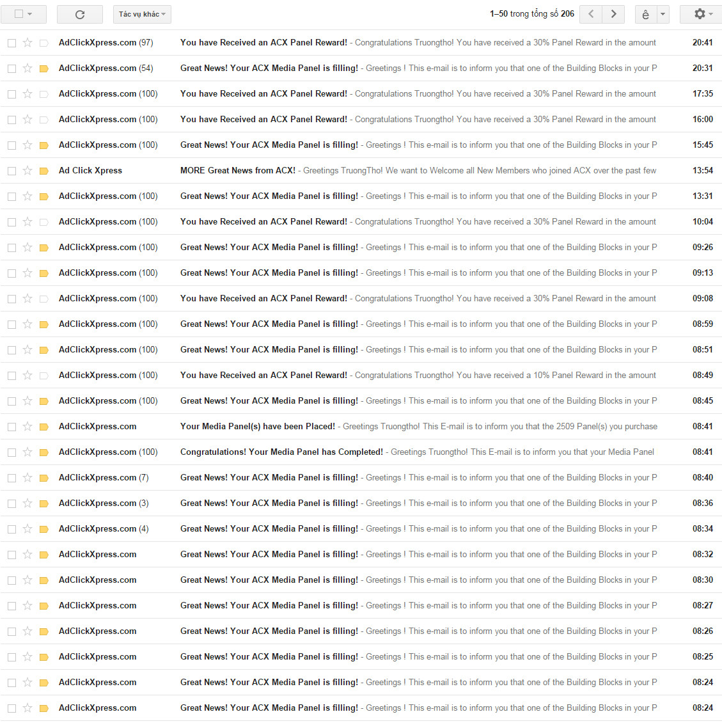Check the box for the 08:26 email
The image size is (722, 728).
[x=12, y=631]
